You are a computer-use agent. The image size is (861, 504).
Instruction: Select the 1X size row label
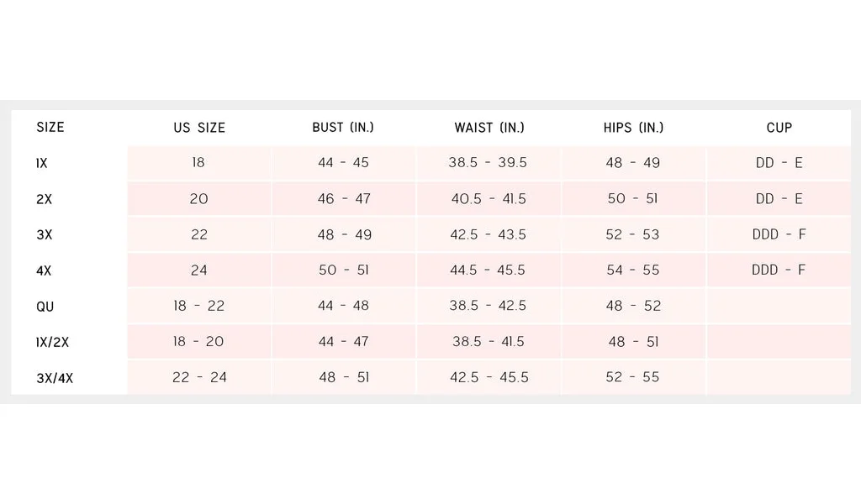[42, 164]
